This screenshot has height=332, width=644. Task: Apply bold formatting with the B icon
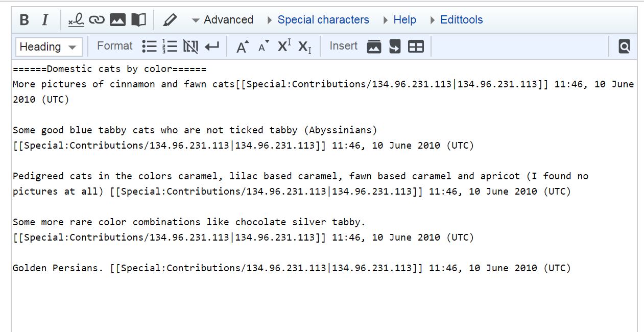24,20
